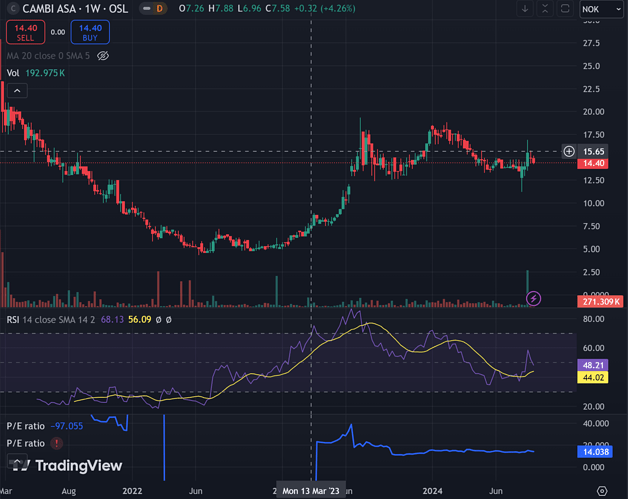Click the plus icon at 15.65 price
The image size is (628, 499).
[569, 151]
